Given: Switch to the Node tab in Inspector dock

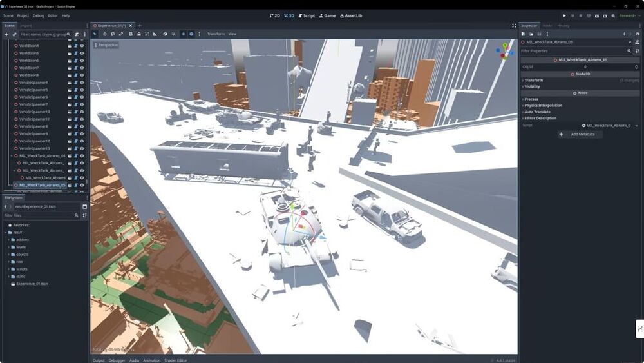Looking at the screenshot, I should point(547,26).
